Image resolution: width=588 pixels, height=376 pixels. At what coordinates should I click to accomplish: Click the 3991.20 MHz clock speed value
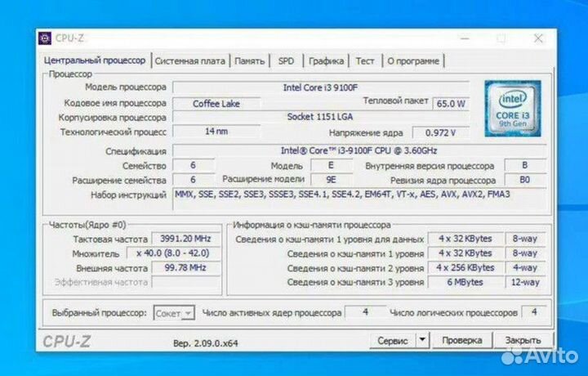click(x=185, y=239)
